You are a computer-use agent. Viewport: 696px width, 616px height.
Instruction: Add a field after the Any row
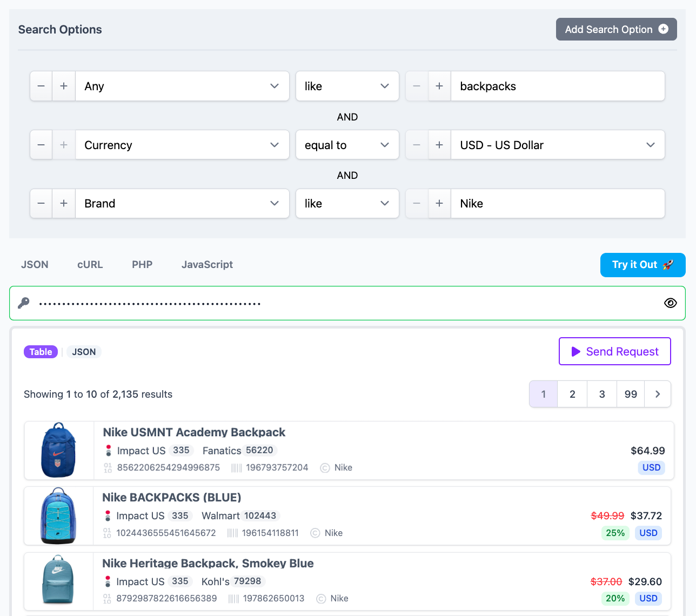[x=64, y=86]
